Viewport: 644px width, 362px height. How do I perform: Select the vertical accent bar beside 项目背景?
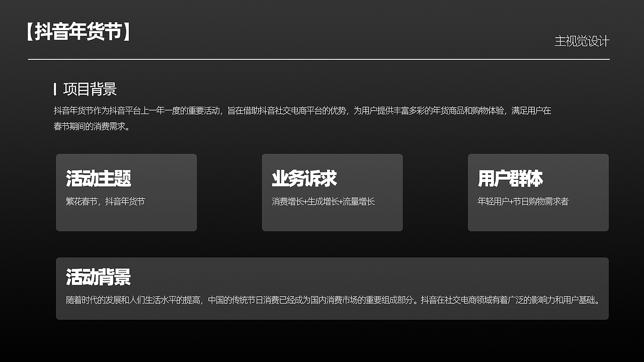pyautogui.click(x=55, y=89)
